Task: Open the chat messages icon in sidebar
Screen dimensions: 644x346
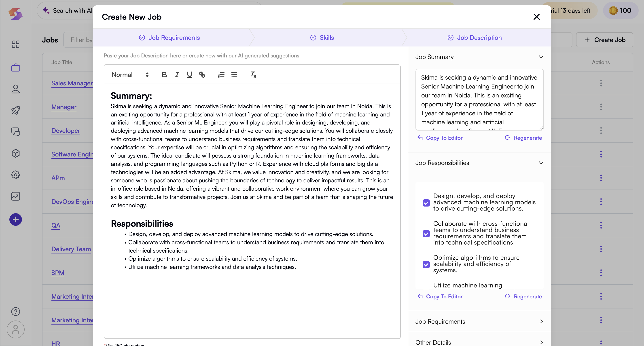Action: pos(15,132)
